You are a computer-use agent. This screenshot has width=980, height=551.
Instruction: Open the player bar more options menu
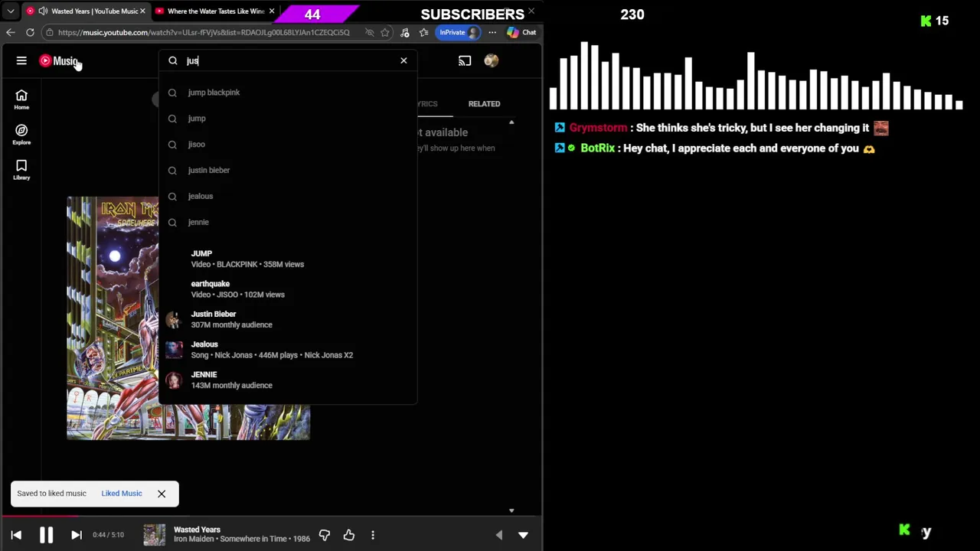373,535
